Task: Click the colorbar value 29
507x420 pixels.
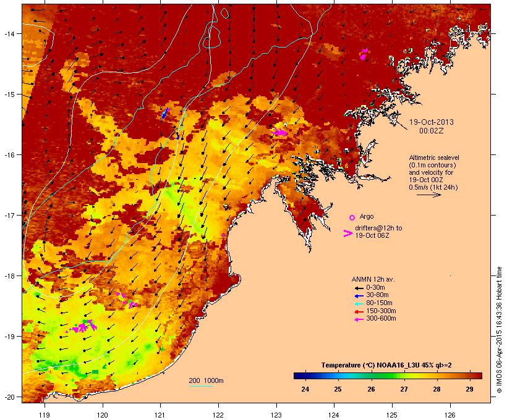Action: [469, 389]
